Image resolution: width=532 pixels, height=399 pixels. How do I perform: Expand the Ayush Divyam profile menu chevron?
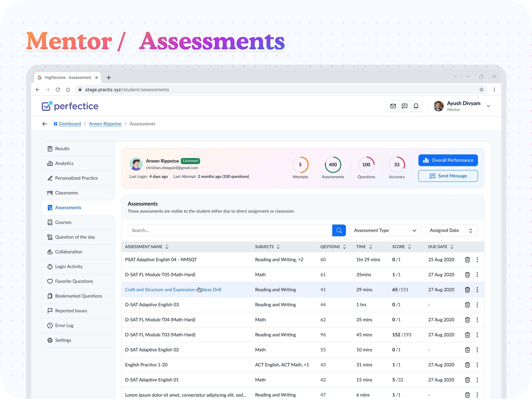[488, 106]
